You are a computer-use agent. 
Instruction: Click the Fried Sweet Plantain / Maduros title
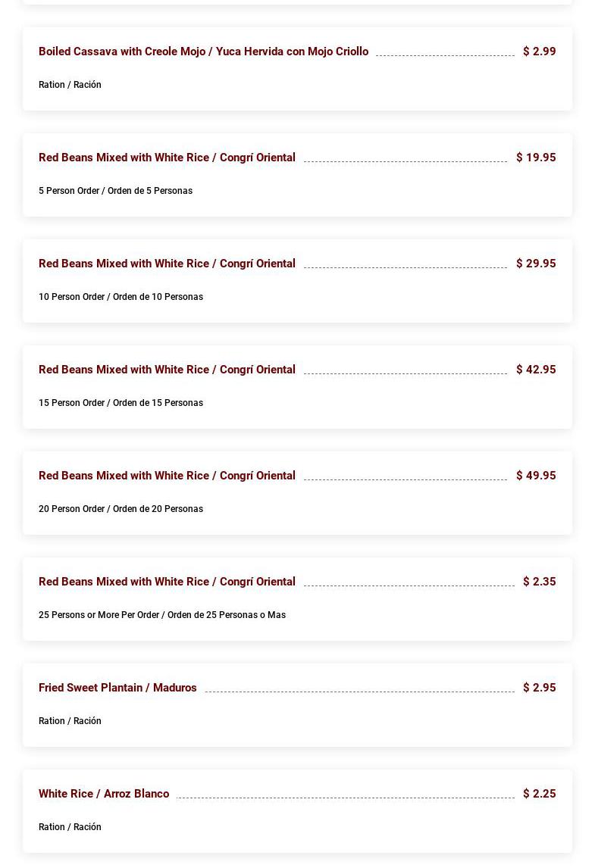(117, 688)
